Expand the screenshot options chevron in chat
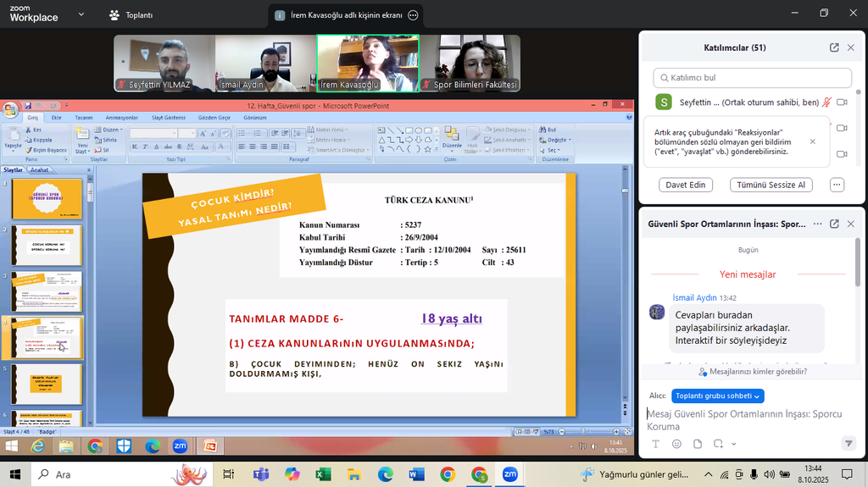Viewport: 868px width, 487px height. click(x=733, y=445)
